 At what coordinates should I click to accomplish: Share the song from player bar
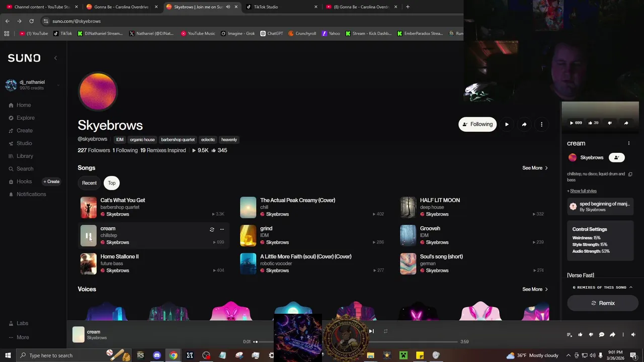point(612,335)
